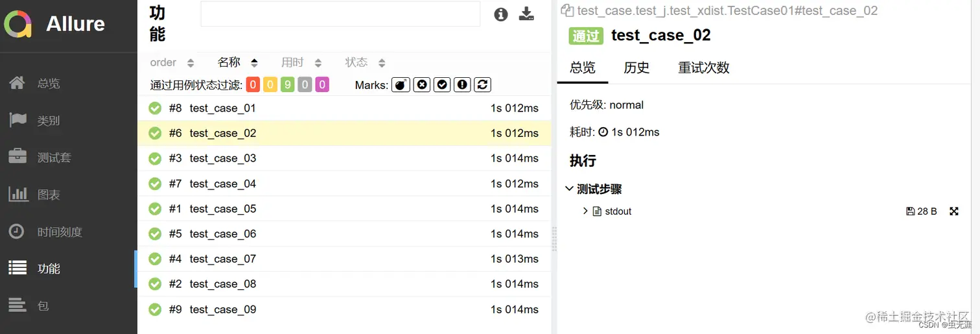Click the bar chart icon beside 图表
Screen dimensions: 980x334
click(x=17, y=194)
